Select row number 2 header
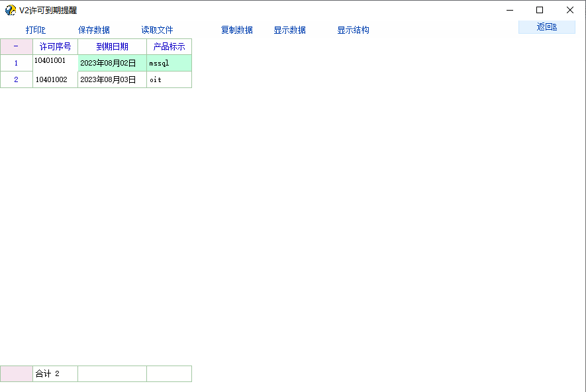 point(17,79)
